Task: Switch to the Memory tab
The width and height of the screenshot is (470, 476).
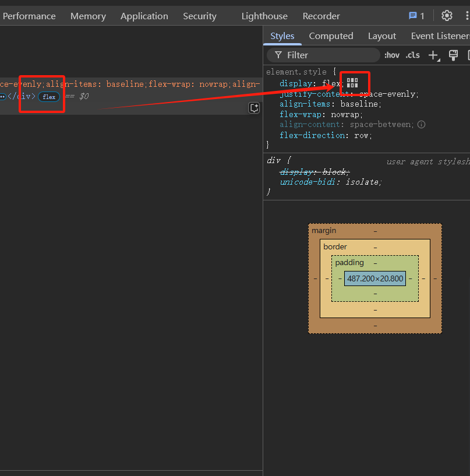Action: (88, 16)
